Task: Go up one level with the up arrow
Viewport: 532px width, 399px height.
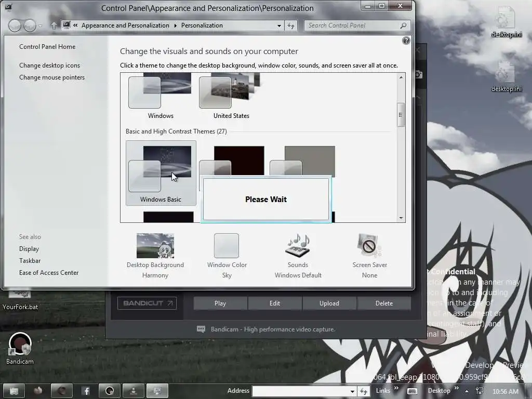Action: [x=54, y=25]
